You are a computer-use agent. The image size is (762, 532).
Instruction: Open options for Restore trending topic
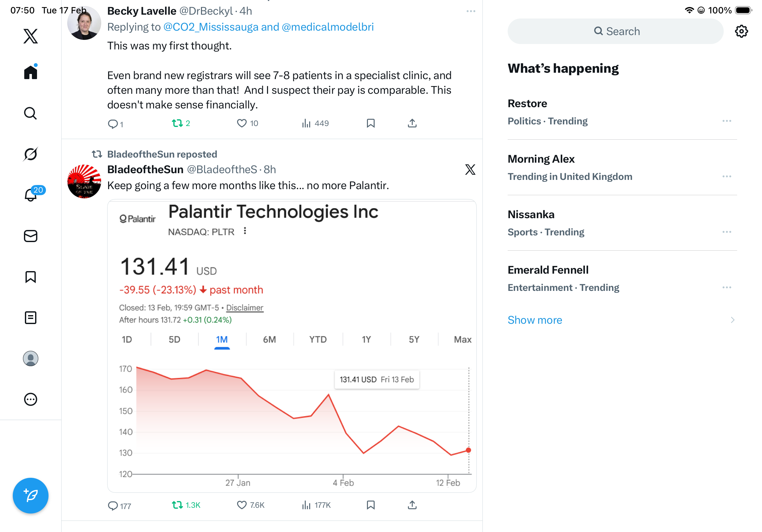click(x=727, y=121)
